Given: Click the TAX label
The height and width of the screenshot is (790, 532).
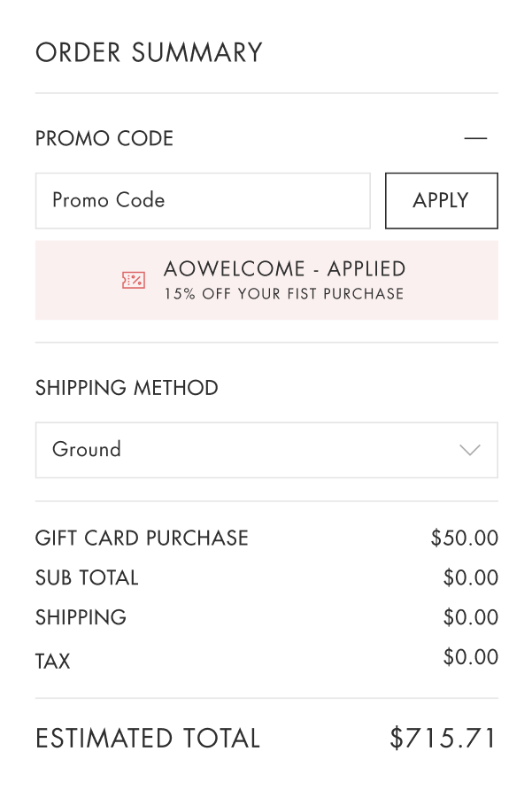Looking at the screenshot, I should [x=52, y=661].
